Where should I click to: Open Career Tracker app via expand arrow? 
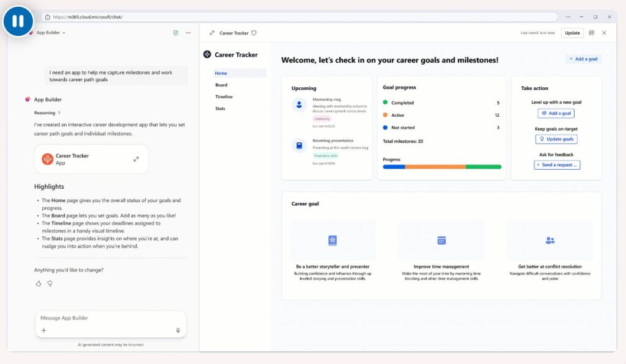[136, 159]
